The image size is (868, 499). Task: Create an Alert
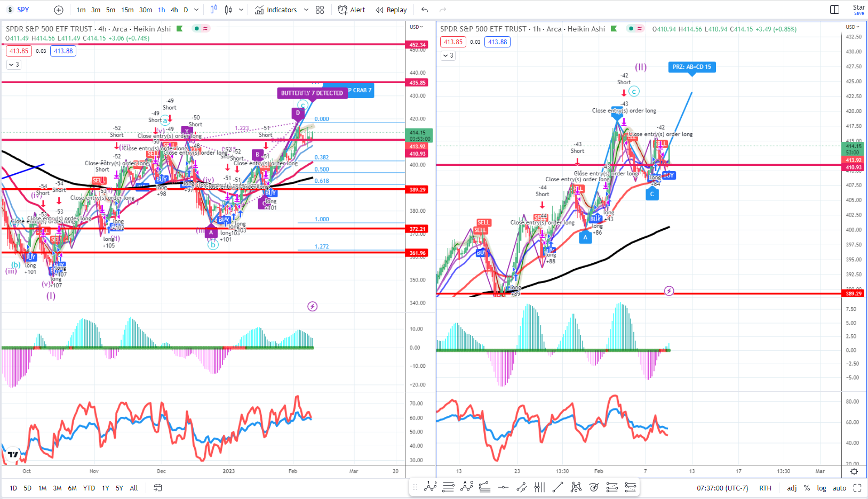[x=352, y=10]
